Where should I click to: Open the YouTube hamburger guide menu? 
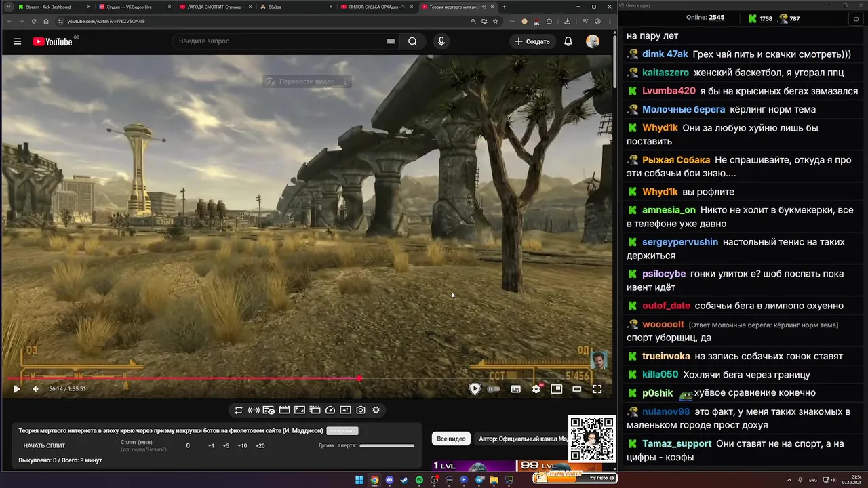point(17,41)
